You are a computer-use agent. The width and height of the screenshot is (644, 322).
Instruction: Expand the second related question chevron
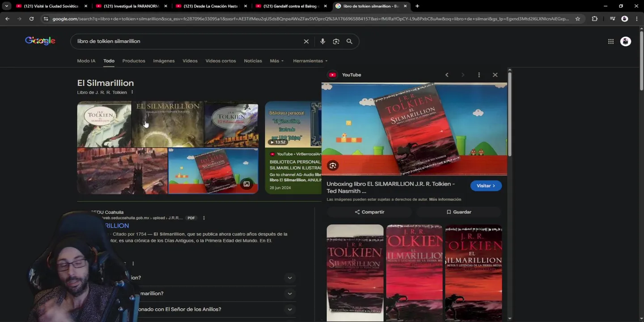(290, 294)
